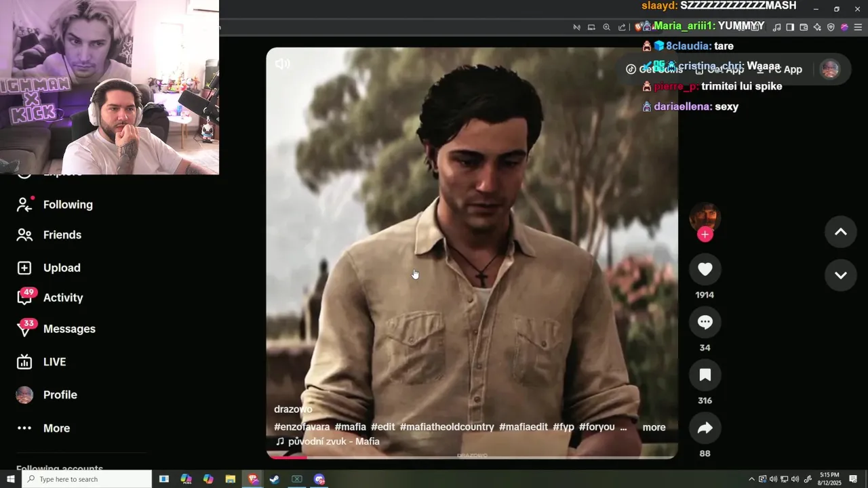Open the drazowo username on the video
Screen dimensions: 868x488
coord(293,409)
